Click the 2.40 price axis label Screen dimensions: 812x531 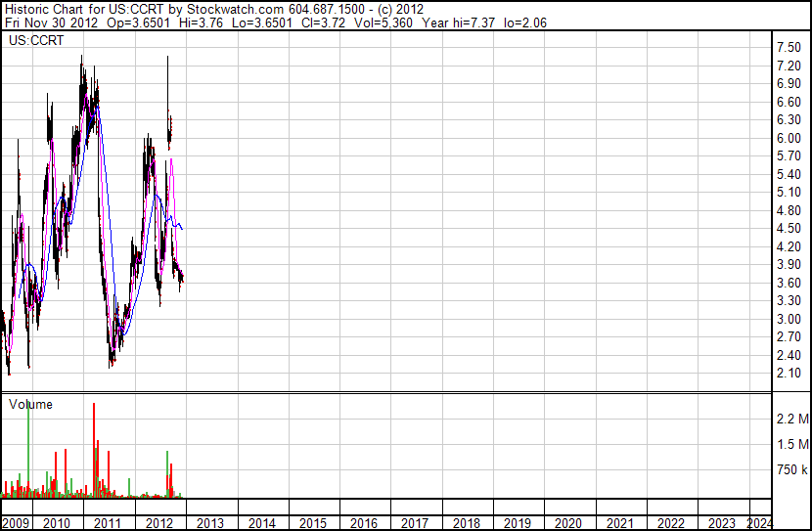point(789,356)
